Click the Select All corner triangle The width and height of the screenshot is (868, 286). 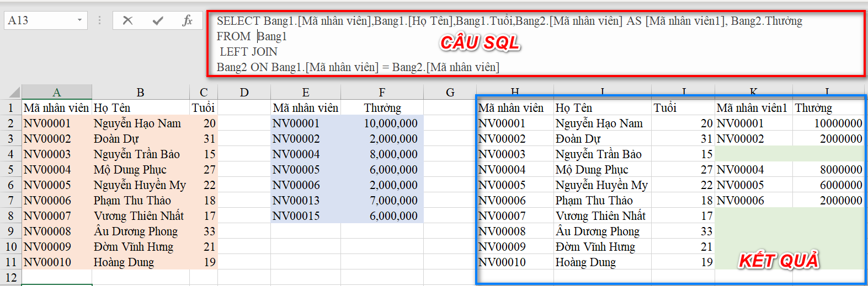coord(14,92)
